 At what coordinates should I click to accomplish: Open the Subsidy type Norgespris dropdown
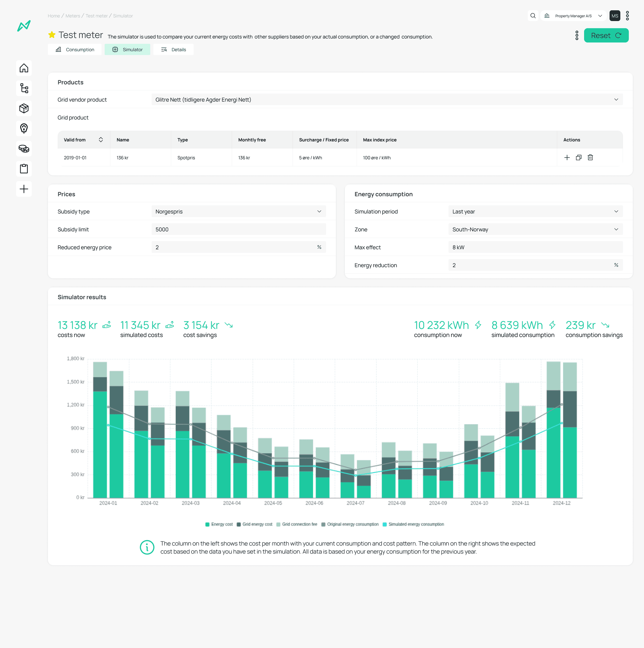tap(238, 212)
